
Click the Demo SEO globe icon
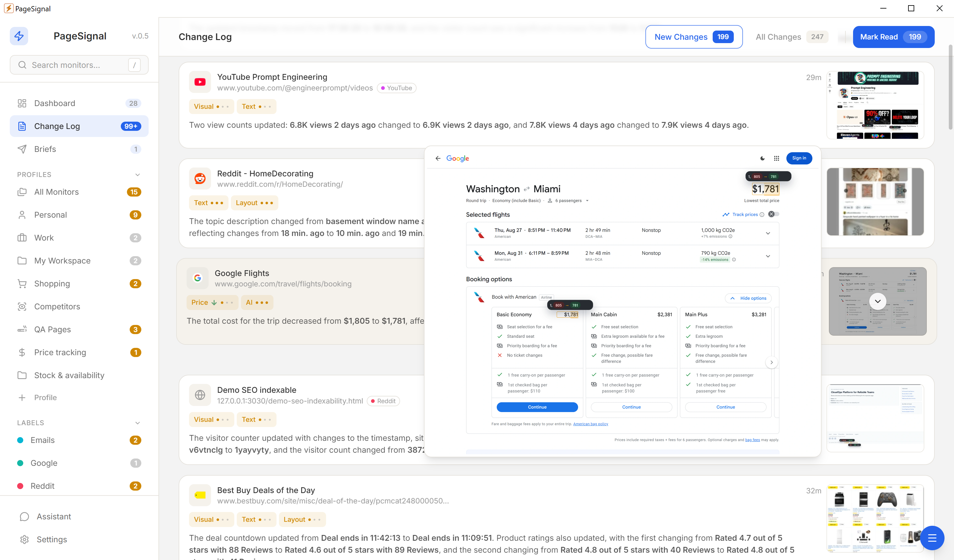point(200,395)
